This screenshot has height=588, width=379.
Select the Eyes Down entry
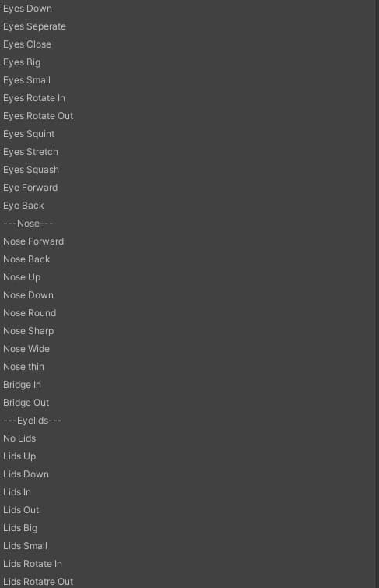tap(27, 9)
